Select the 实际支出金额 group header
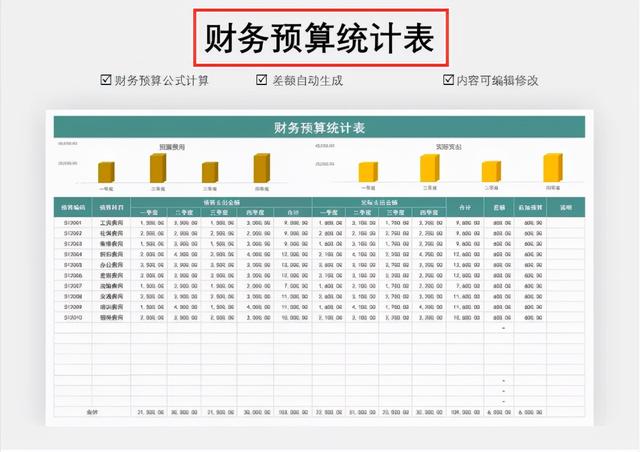 tap(379, 203)
